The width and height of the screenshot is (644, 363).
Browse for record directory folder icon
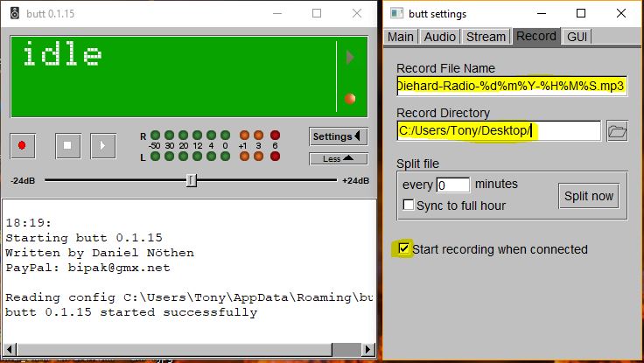[617, 131]
